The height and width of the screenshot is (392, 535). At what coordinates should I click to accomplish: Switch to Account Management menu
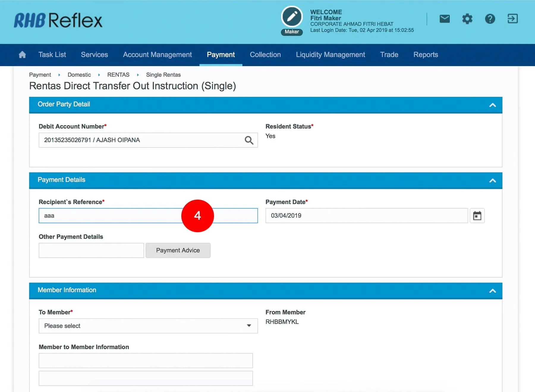157,55
